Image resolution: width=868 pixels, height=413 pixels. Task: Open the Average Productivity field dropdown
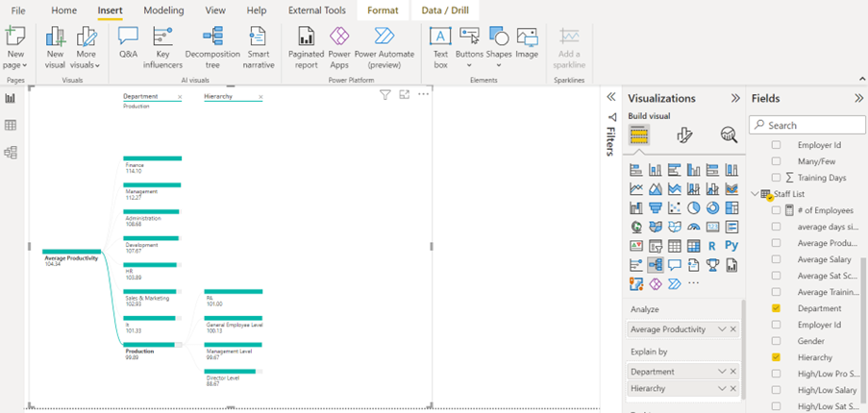722,329
